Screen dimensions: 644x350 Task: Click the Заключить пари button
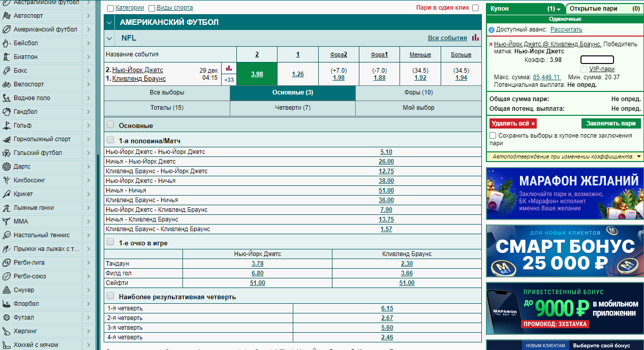pos(611,123)
